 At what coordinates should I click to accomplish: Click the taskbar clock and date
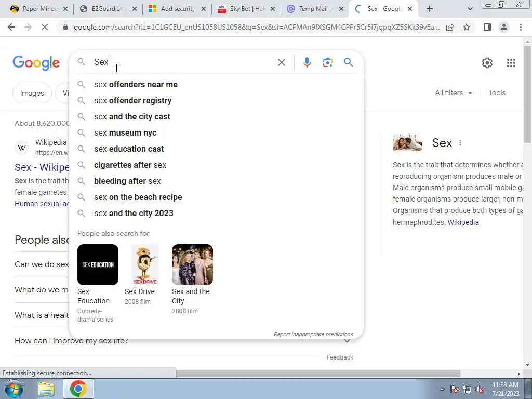click(505, 389)
